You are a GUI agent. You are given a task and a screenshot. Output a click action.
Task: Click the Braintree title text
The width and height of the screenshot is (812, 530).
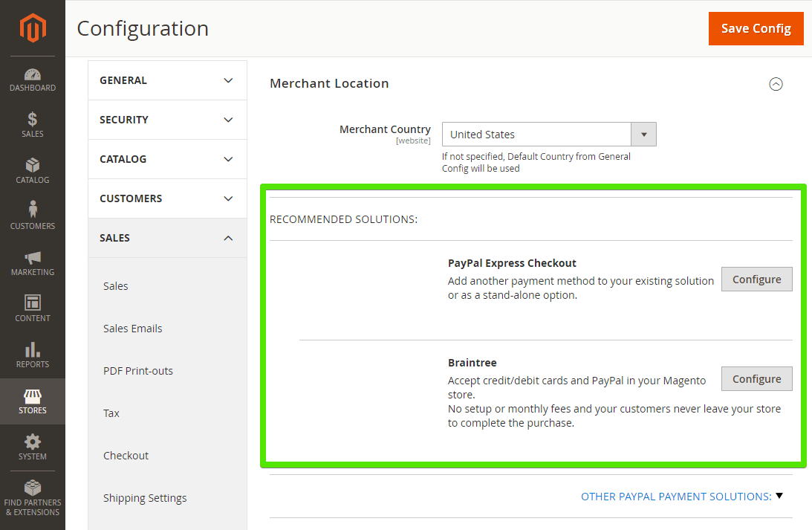(x=472, y=363)
